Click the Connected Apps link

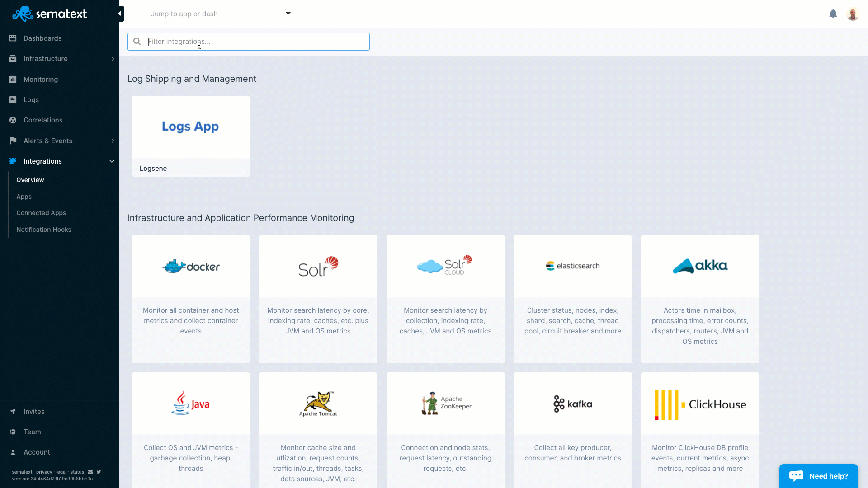coord(41,213)
